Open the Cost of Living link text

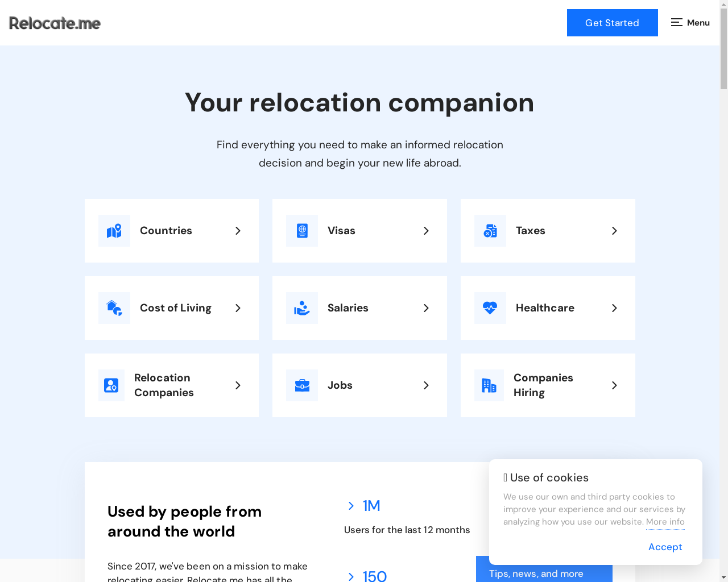click(x=176, y=308)
